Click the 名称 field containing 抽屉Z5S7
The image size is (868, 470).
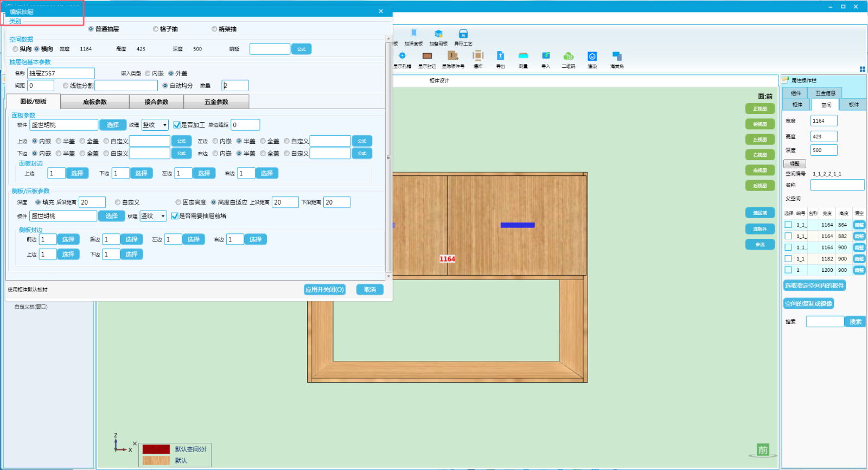coord(61,73)
